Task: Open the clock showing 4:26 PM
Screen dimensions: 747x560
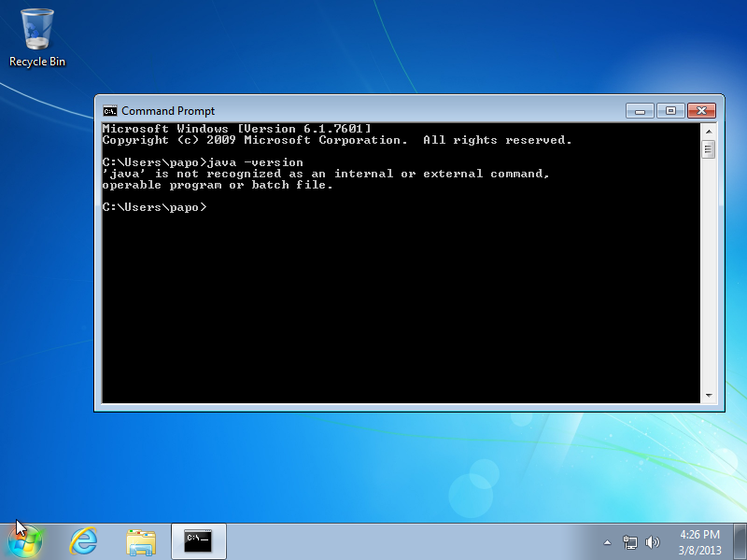Action: point(699,542)
